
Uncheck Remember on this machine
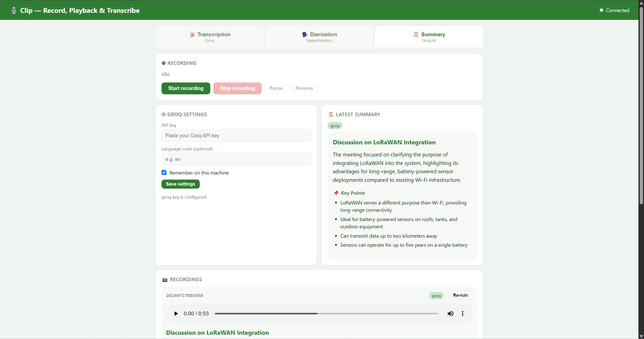(164, 173)
